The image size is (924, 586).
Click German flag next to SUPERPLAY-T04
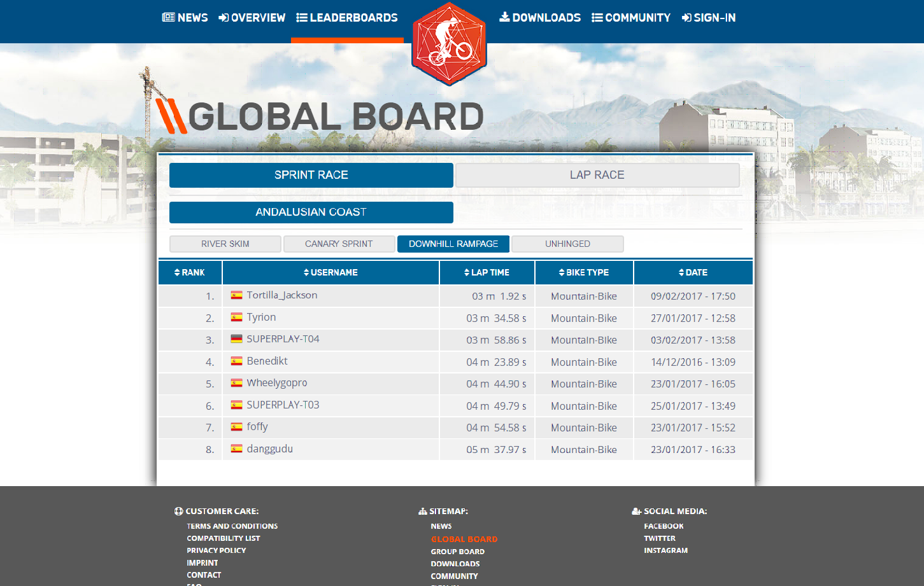pyautogui.click(x=236, y=339)
